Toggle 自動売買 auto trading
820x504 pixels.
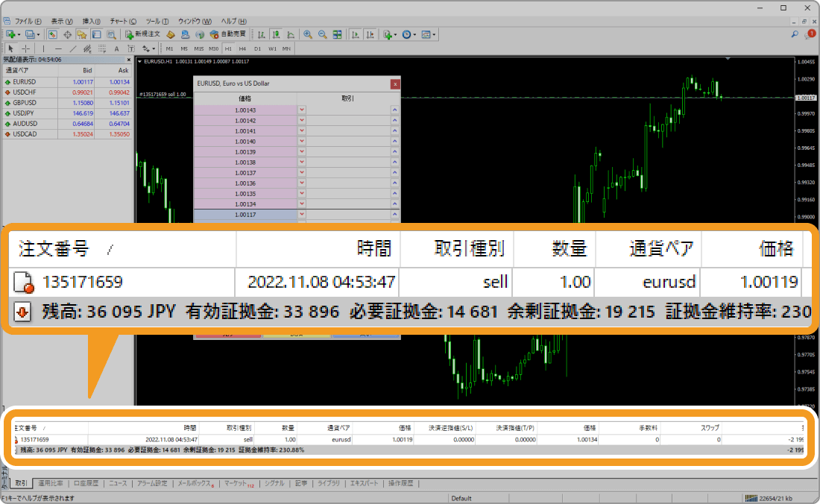[227, 34]
